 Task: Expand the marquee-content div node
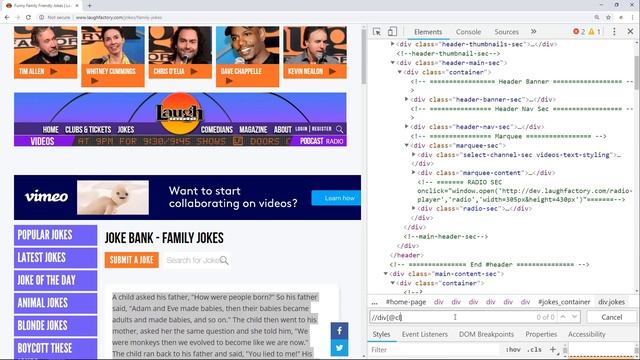(413, 173)
